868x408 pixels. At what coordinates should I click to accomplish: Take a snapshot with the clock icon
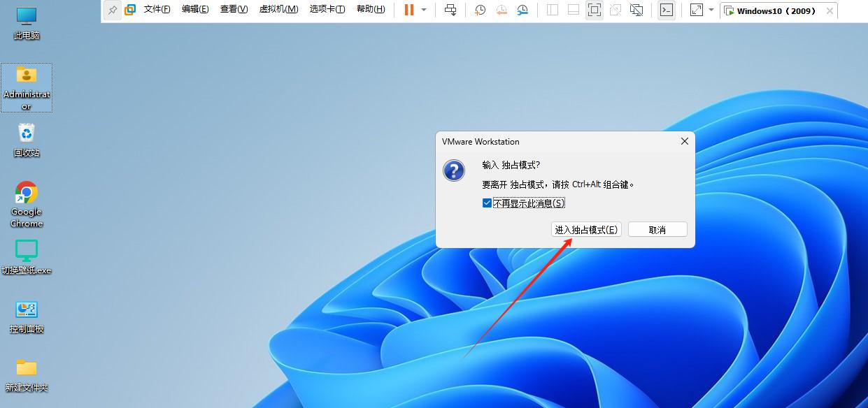(x=481, y=10)
